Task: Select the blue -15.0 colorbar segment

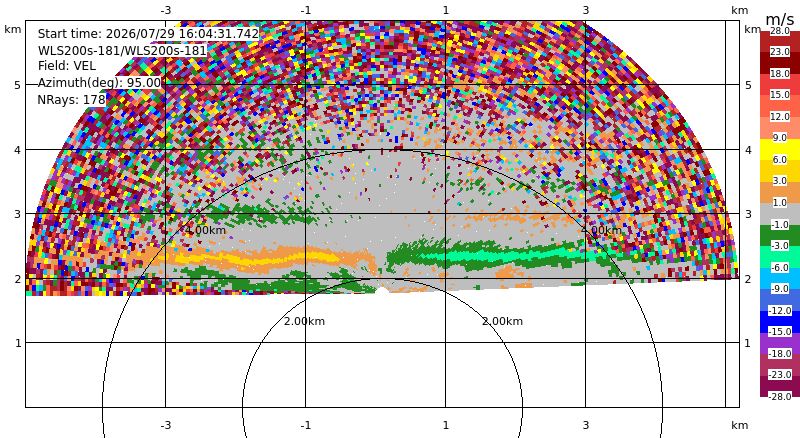Action: (780, 322)
